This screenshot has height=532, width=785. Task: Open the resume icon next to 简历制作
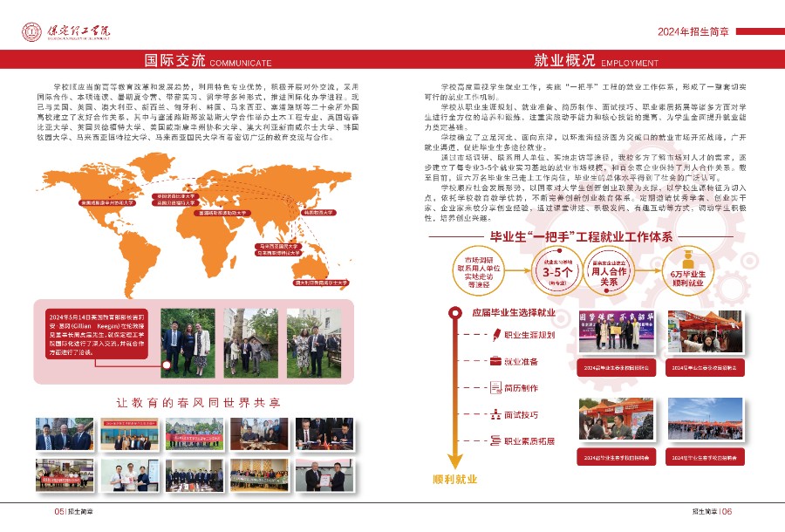coord(495,387)
